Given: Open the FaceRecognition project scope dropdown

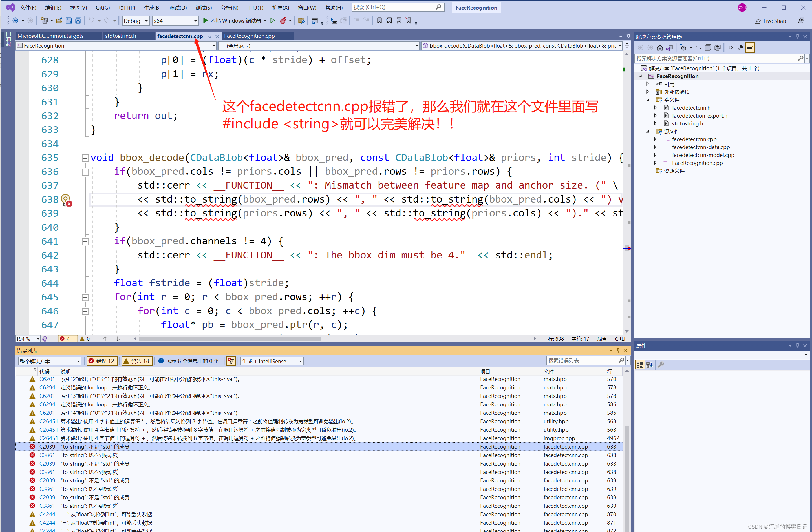Looking at the screenshot, I should (116, 46).
